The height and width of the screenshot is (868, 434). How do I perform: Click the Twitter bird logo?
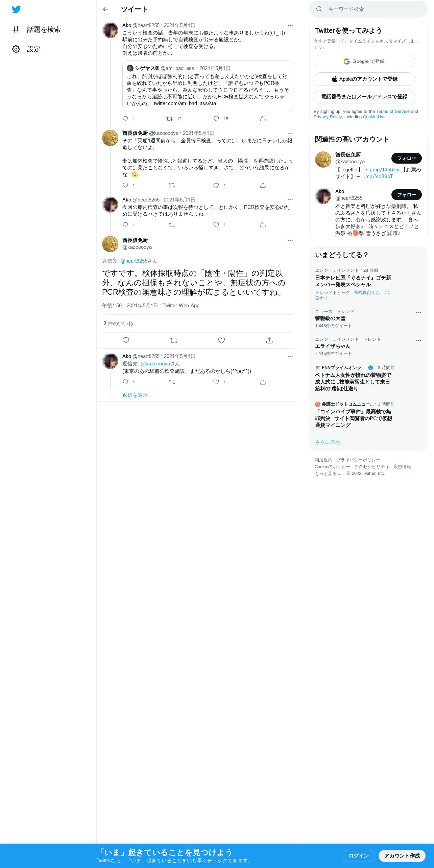coord(16,9)
